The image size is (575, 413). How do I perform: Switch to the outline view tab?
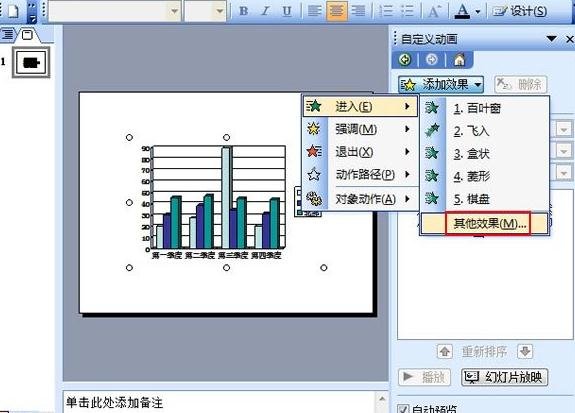[8, 35]
